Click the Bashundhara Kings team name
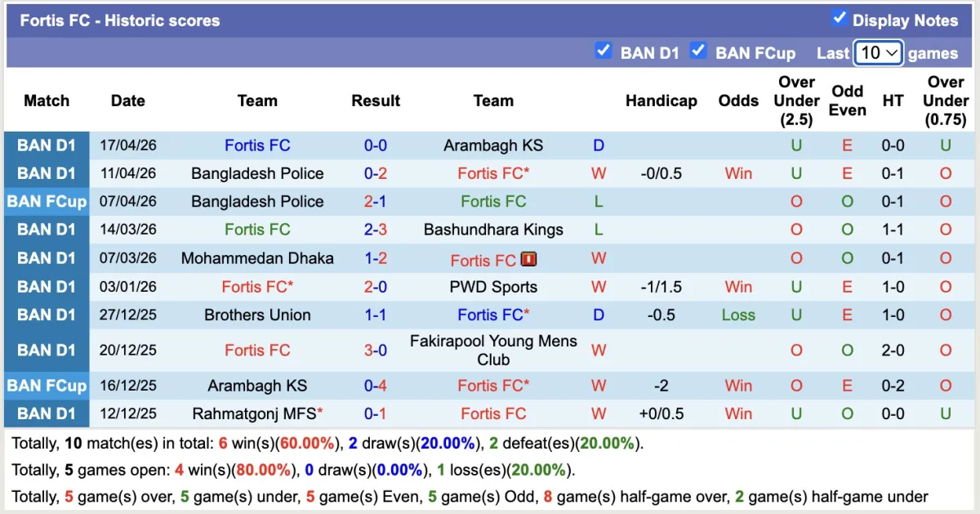980x514 pixels. click(493, 230)
